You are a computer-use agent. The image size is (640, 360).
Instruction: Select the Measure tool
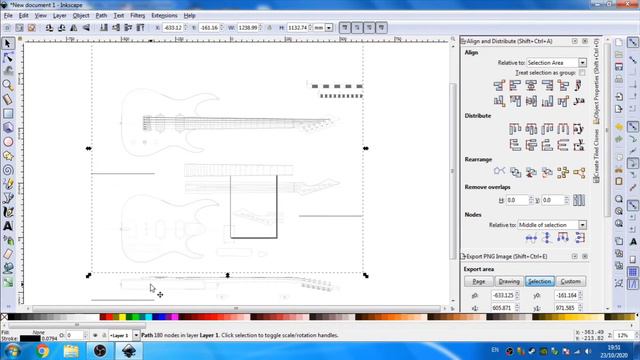click(8, 99)
